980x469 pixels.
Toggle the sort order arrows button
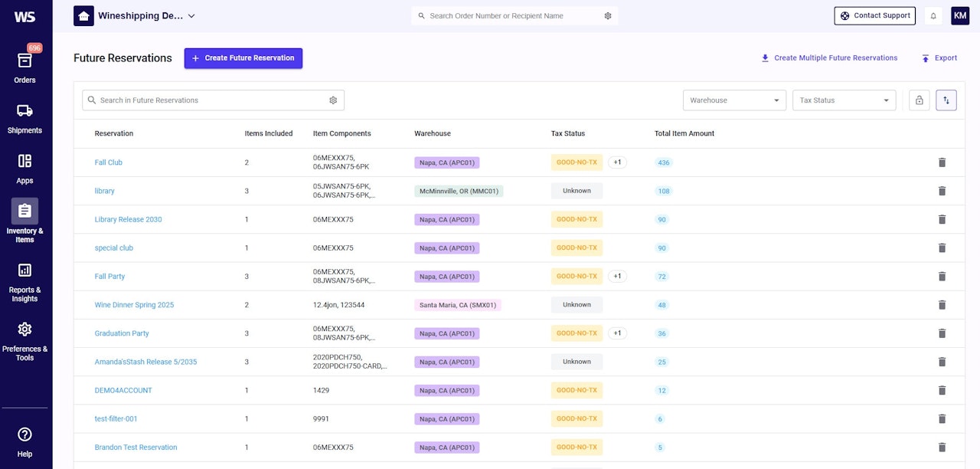click(x=946, y=100)
